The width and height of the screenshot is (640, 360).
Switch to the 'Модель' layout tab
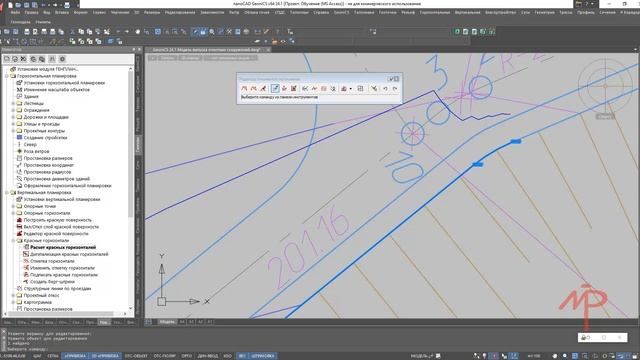click(167, 322)
